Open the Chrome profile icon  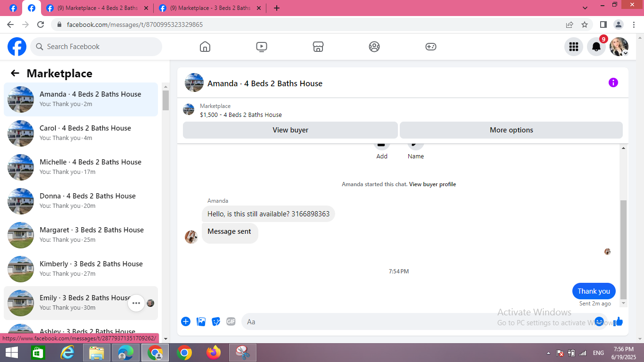619,25
